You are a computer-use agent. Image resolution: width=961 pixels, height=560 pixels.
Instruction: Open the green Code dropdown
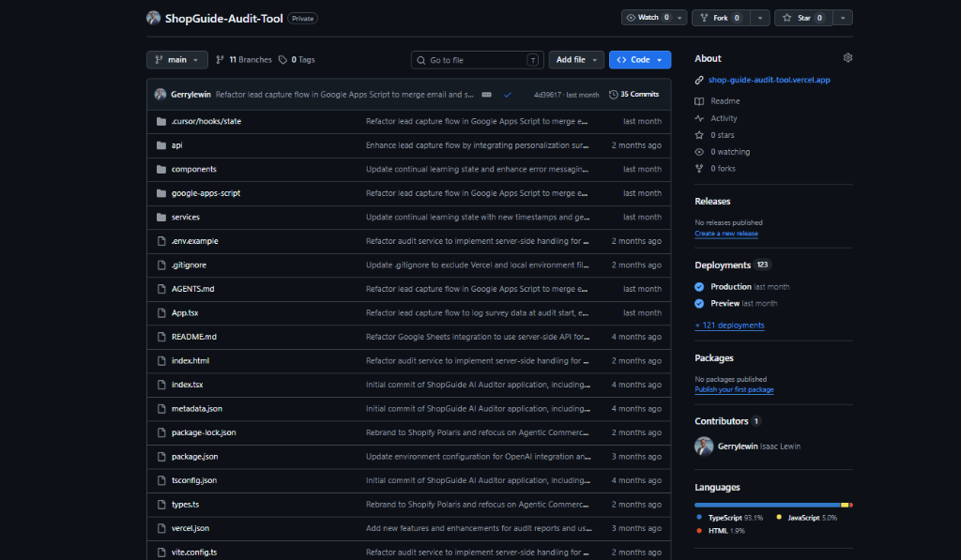pos(640,59)
